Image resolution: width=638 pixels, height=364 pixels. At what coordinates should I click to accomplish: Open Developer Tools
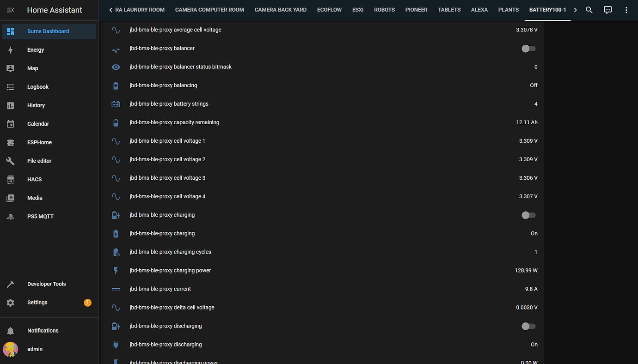point(47,284)
